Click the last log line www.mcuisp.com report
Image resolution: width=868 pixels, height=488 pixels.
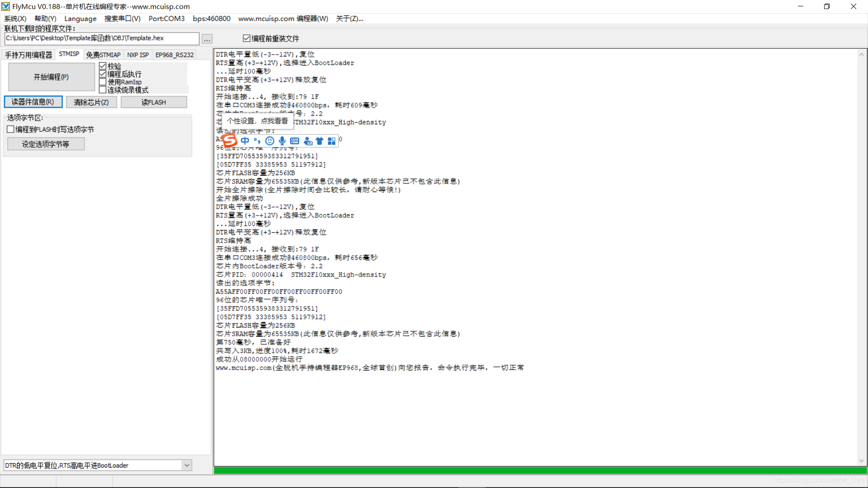click(x=370, y=368)
